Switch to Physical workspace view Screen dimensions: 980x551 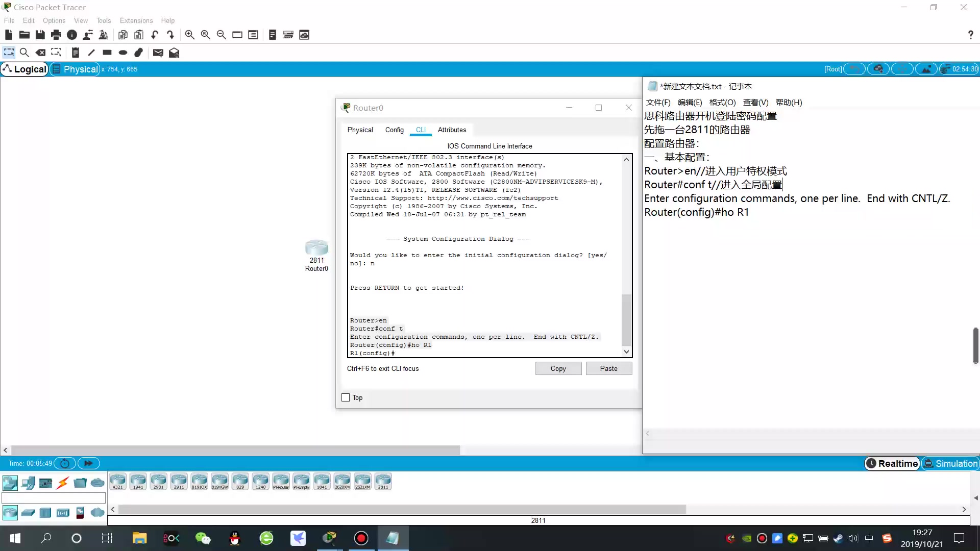coord(75,69)
